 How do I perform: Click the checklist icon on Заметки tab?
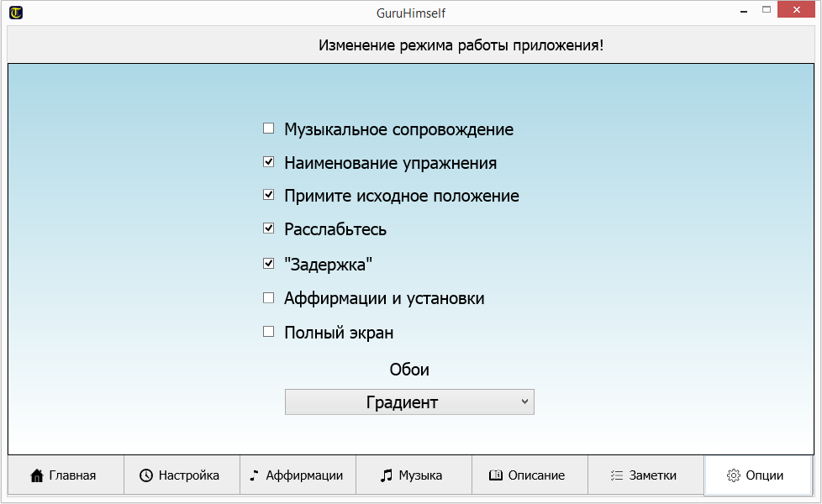coord(616,475)
